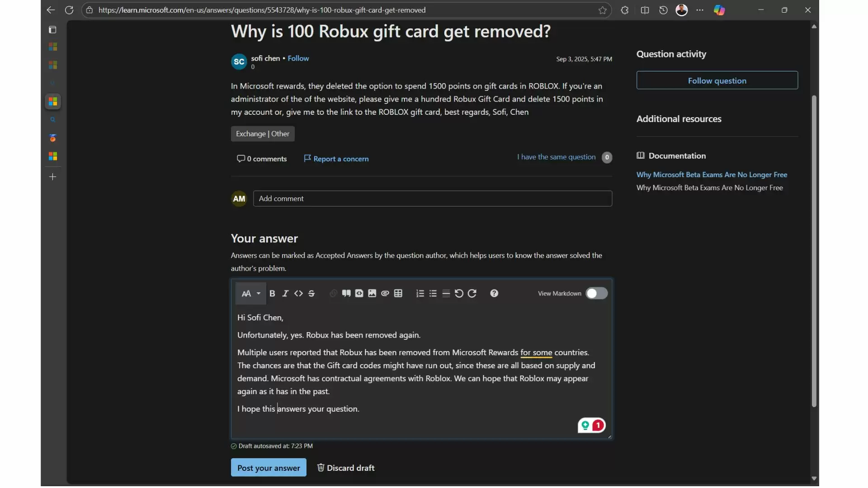Insert an image into the answer
Viewport: 868px width, 488px height.
click(372, 294)
